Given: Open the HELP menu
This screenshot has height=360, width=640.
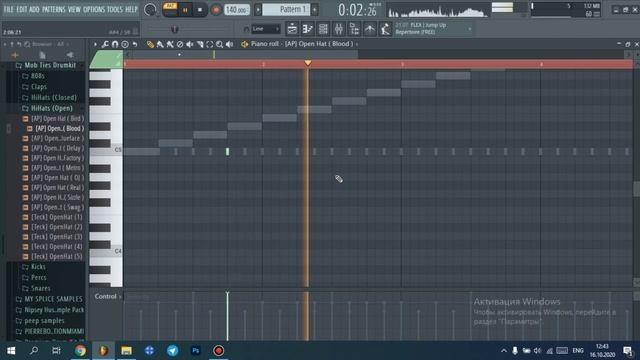Looking at the screenshot, I should point(131,9).
